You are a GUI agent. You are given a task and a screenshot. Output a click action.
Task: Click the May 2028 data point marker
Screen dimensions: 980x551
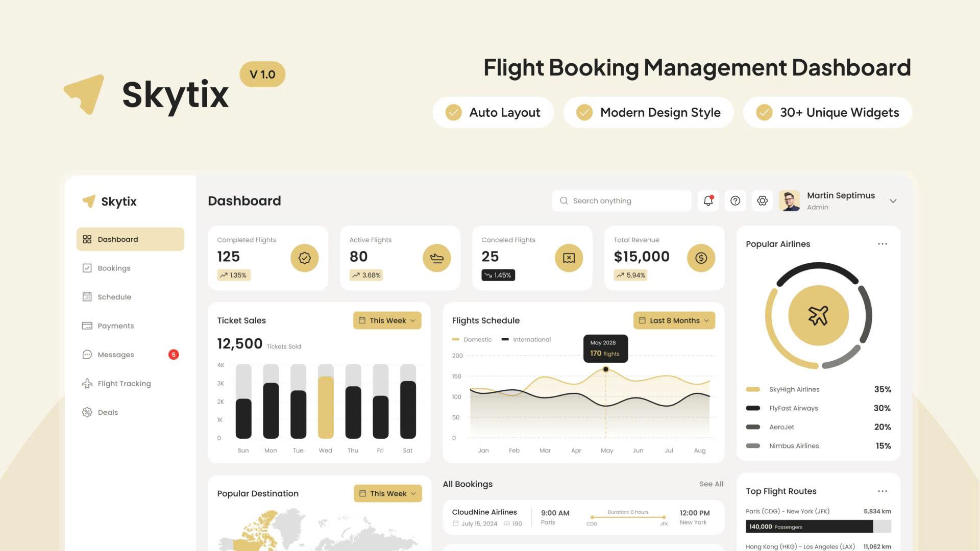[x=606, y=369]
